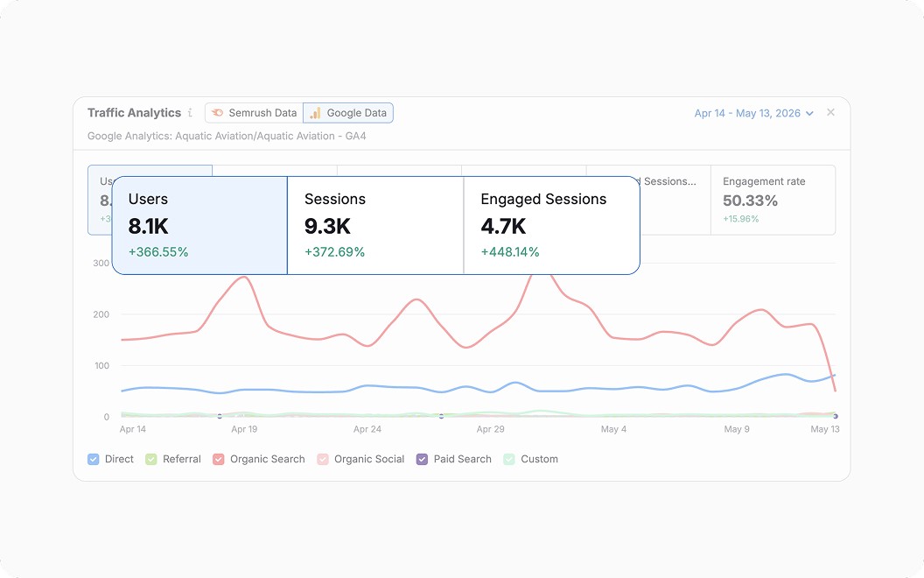Click the 8.1K Users value
The height and width of the screenshot is (578, 924).
(x=149, y=227)
